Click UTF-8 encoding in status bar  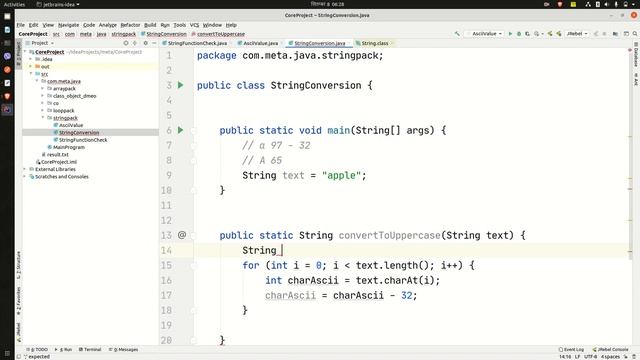point(591,357)
